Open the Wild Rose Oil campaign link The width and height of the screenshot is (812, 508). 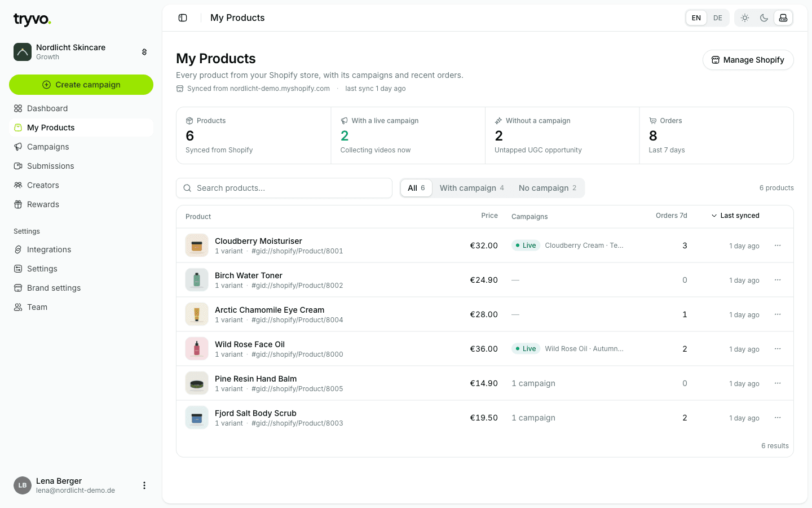[584, 349]
